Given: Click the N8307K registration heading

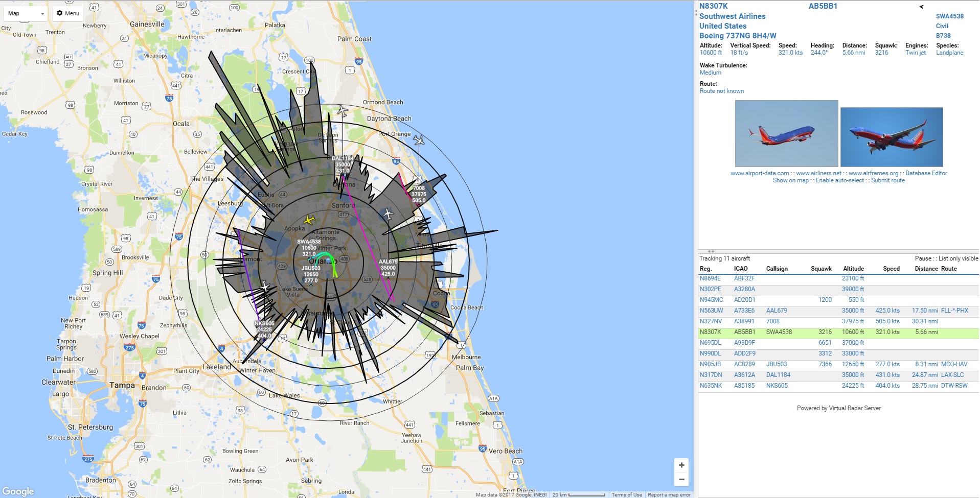Looking at the screenshot, I should coord(713,6).
